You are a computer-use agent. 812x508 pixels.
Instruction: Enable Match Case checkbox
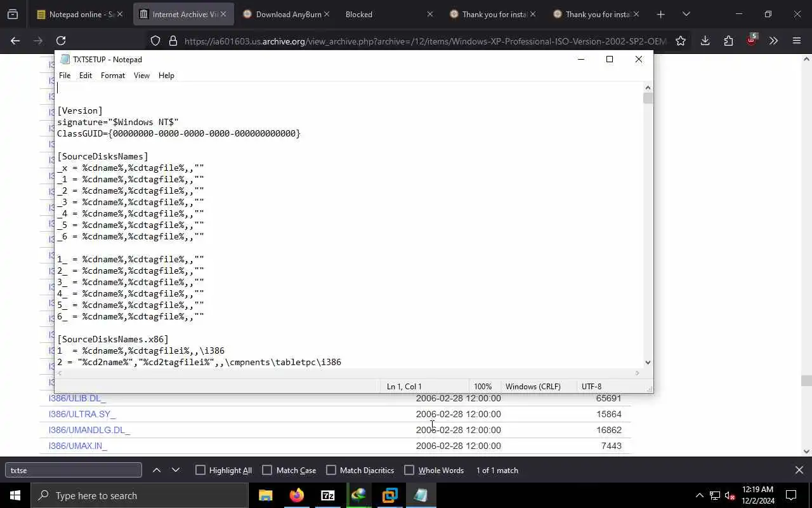267,470
